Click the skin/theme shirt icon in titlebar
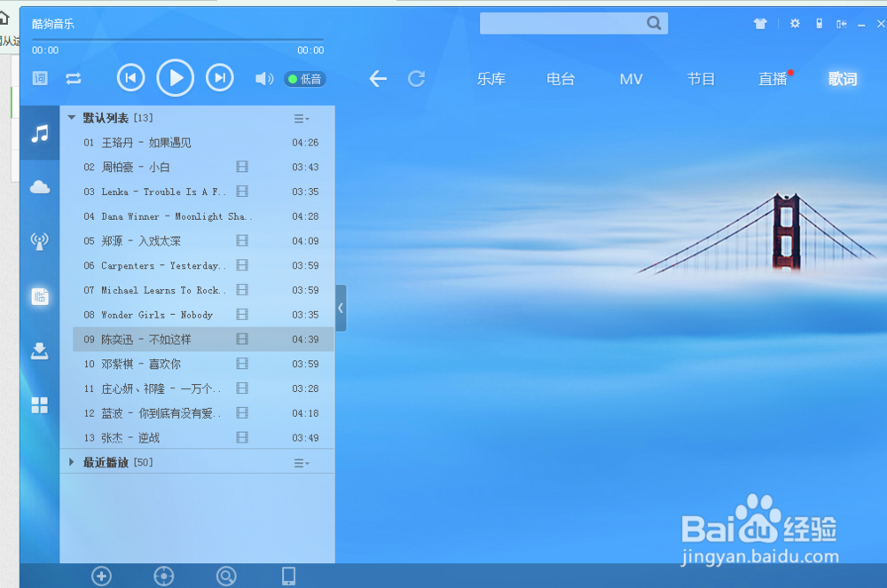 click(760, 23)
